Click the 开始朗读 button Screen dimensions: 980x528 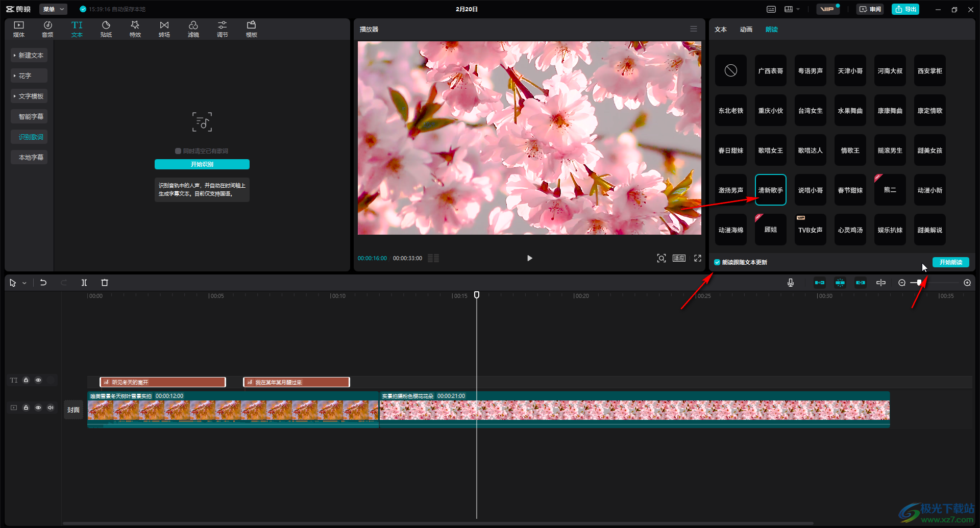(951, 262)
